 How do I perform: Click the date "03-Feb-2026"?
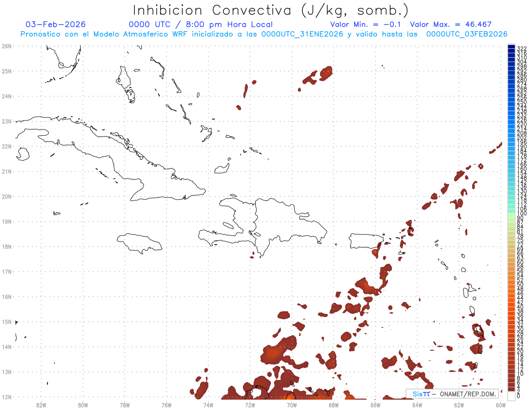click(x=56, y=24)
